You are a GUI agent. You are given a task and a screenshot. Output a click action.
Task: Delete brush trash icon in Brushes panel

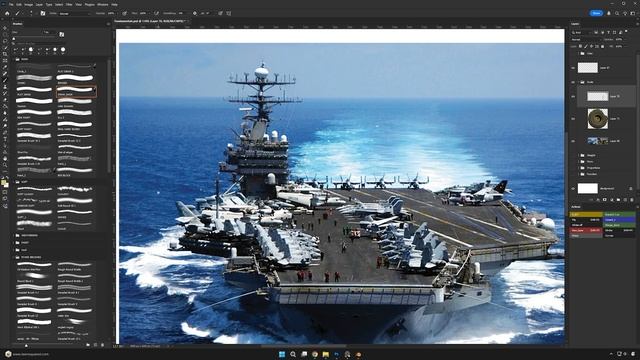(102, 345)
